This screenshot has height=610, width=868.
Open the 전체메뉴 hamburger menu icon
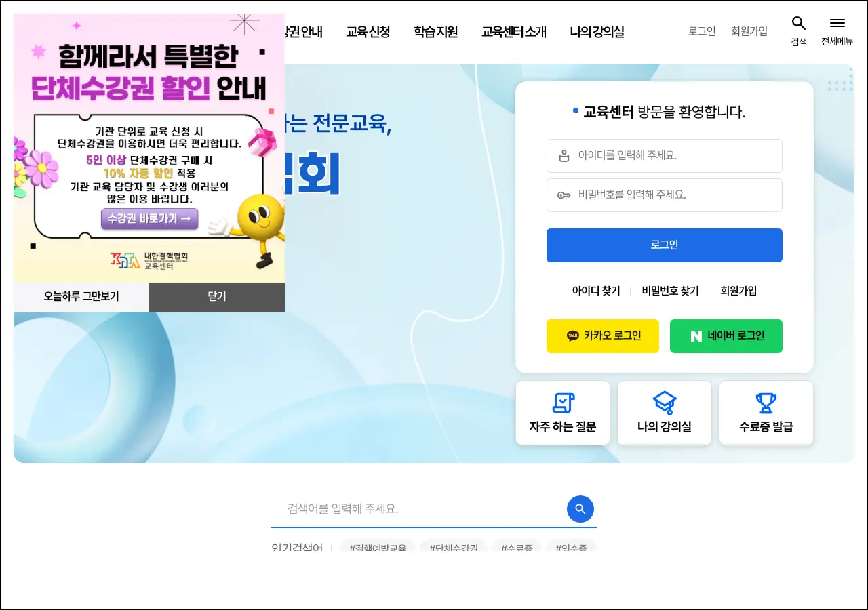pos(837,23)
